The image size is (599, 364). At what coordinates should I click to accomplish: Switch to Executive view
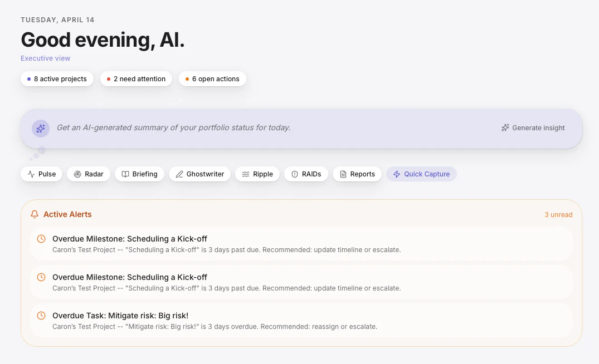coord(45,58)
